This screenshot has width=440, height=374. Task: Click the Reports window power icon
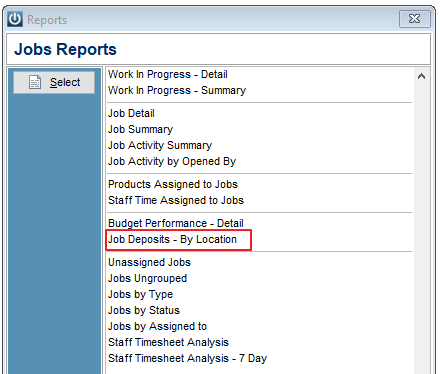15,19
